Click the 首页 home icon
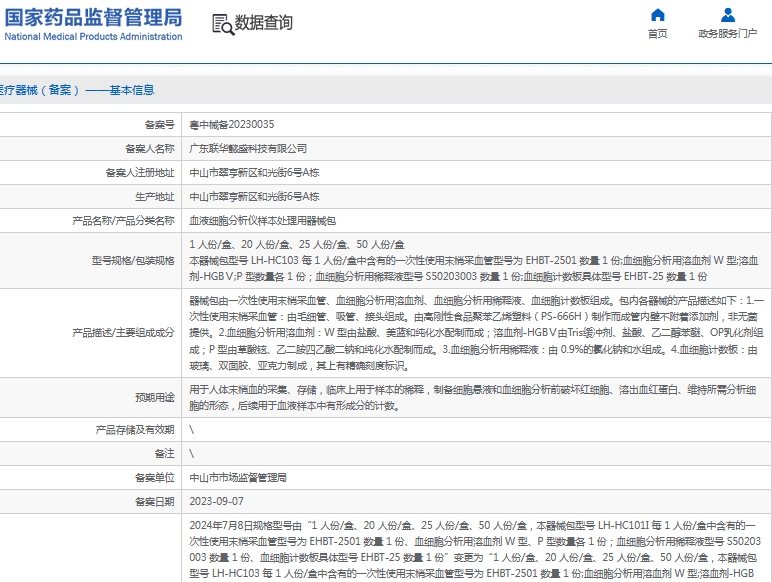Screen dimensions: 772x582 pos(658,15)
